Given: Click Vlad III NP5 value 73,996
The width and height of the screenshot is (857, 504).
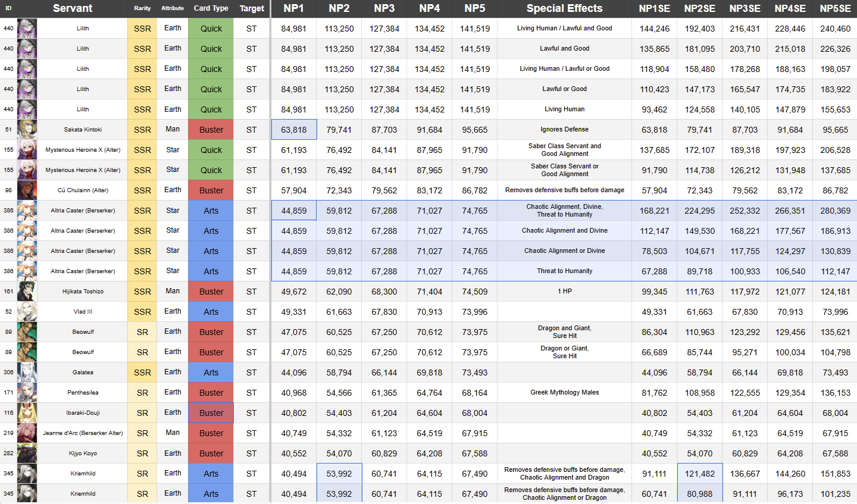Looking at the screenshot, I should pyautogui.click(x=475, y=312).
